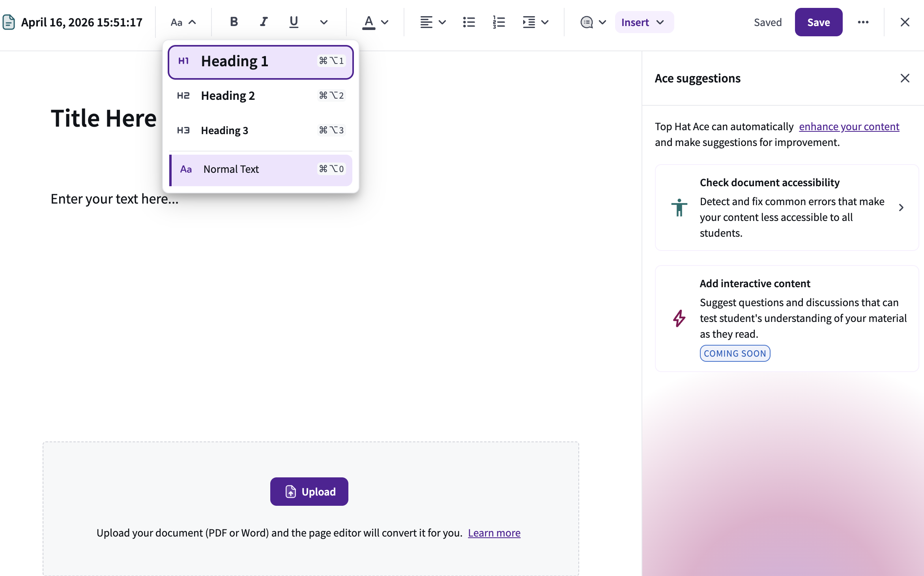Click the Enter your text here placeholder

[114, 199]
